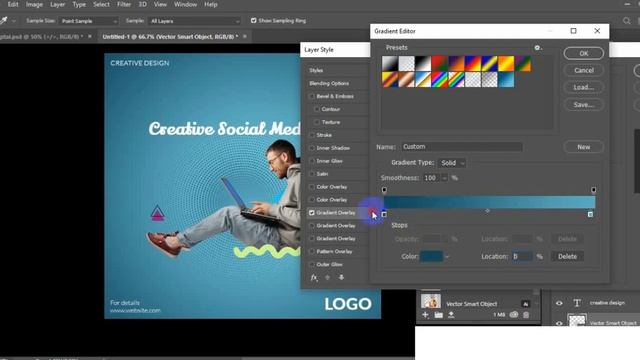The image size is (640, 360).
Task: Select the right light-blue color stop
Action: point(590,214)
